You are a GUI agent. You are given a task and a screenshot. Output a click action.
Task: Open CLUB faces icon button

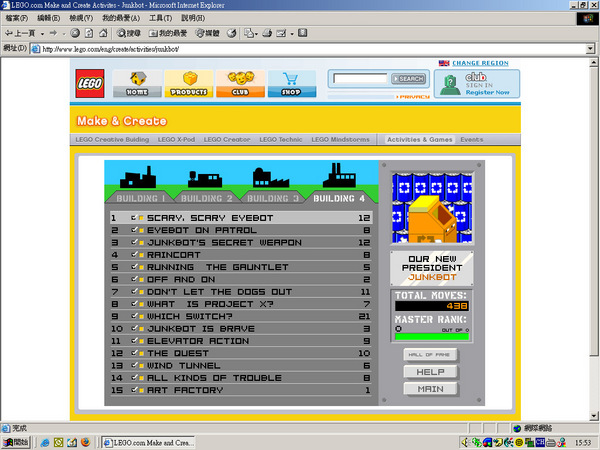(240, 83)
